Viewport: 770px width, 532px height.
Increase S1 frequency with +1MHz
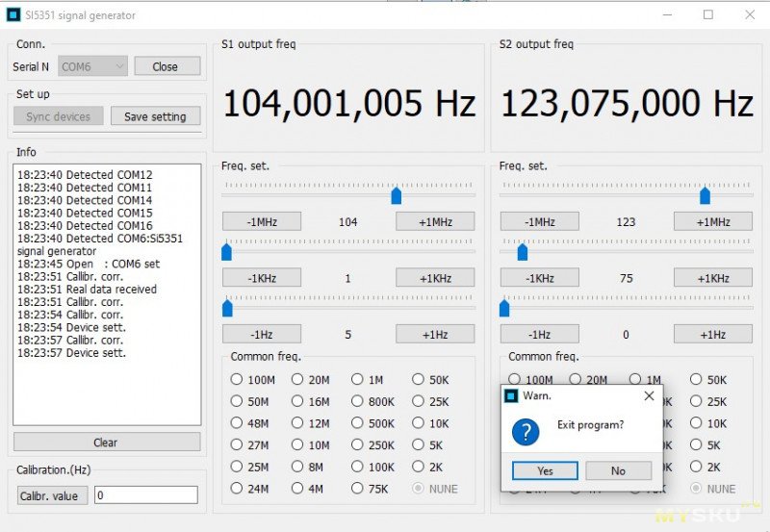(x=435, y=221)
